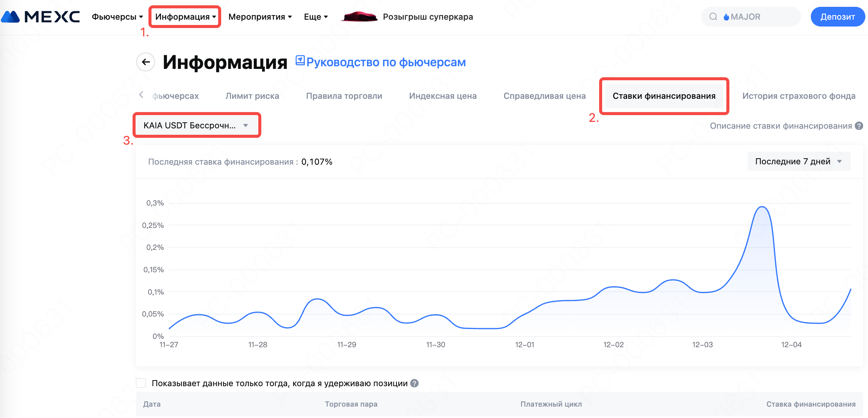868x418 pixels.
Task: Click the funding rate description help icon
Action: click(859, 126)
